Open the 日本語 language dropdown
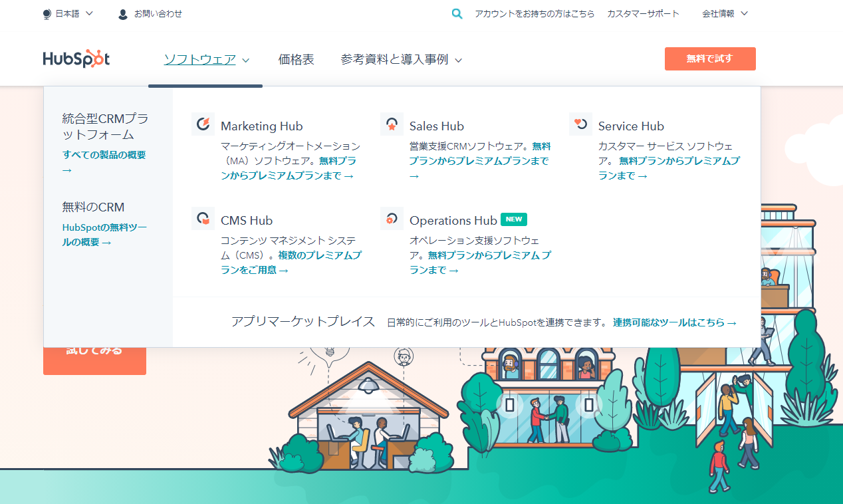Screen dimensions: 843x504 68,13
